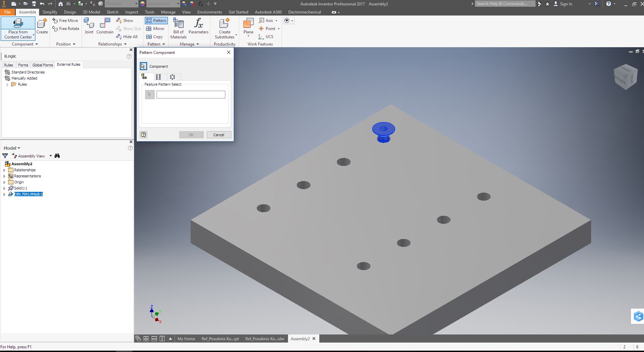Activate the Copy components tool
Image resolution: width=644 pixels, height=352 pixels.
155,36
